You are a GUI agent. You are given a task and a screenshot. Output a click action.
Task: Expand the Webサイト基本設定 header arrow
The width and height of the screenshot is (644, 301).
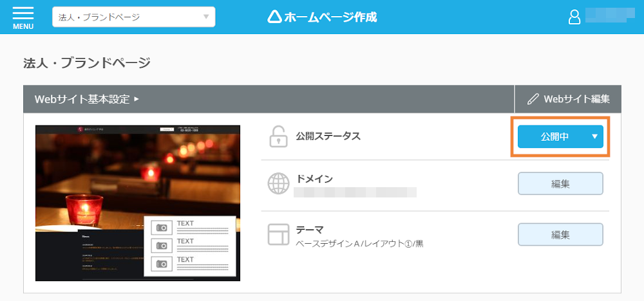(x=136, y=99)
